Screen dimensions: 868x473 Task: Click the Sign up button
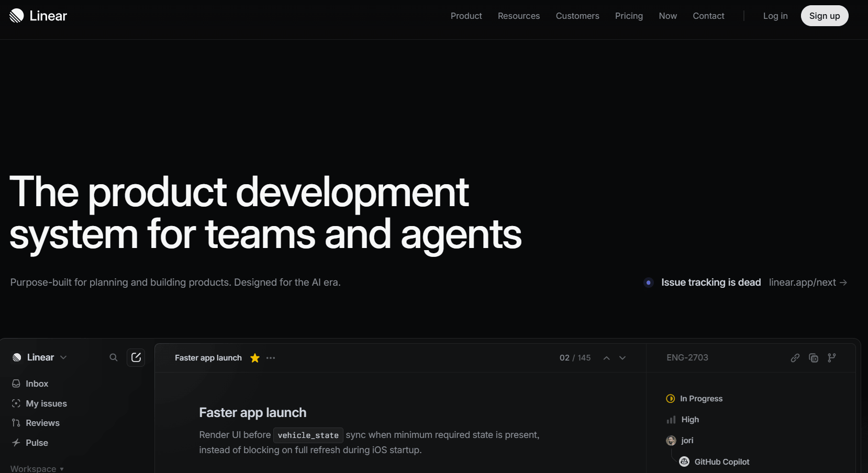(x=825, y=16)
